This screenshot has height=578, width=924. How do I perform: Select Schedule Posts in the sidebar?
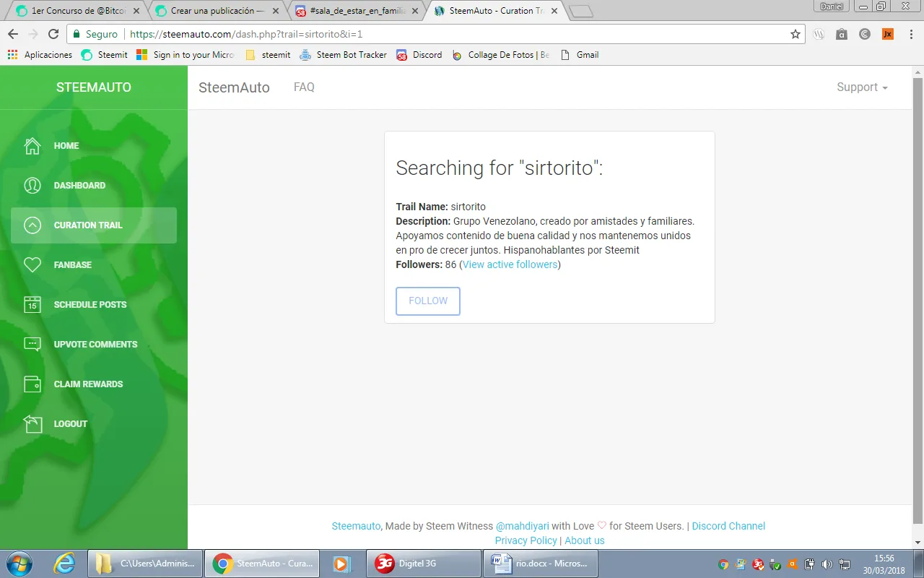[94, 305]
